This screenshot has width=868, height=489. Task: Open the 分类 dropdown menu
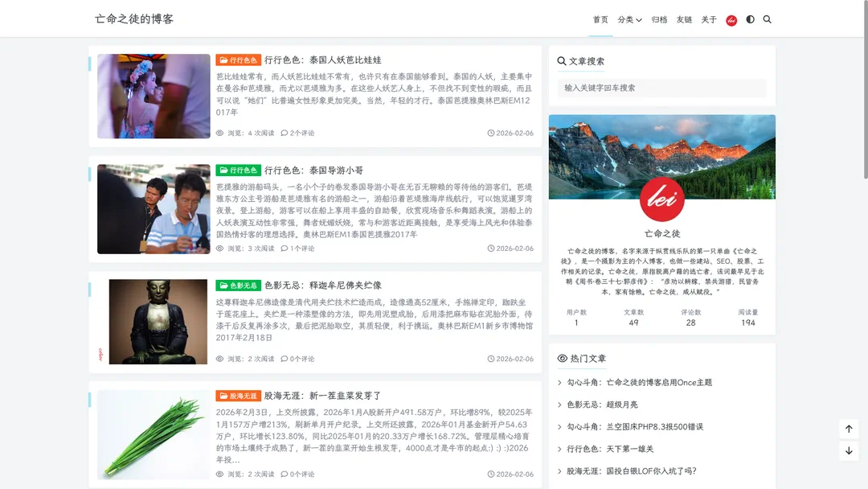[x=628, y=19]
